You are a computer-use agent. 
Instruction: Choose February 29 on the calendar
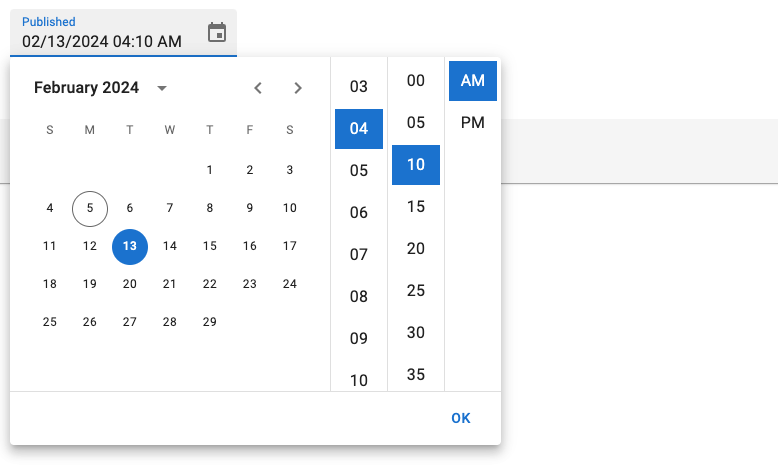[x=210, y=322]
